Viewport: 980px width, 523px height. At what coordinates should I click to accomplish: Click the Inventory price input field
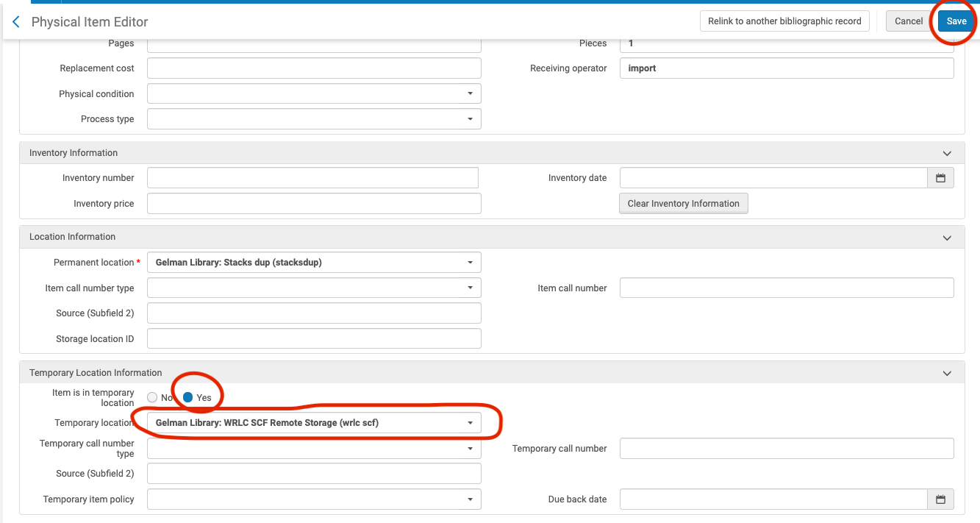coord(314,204)
